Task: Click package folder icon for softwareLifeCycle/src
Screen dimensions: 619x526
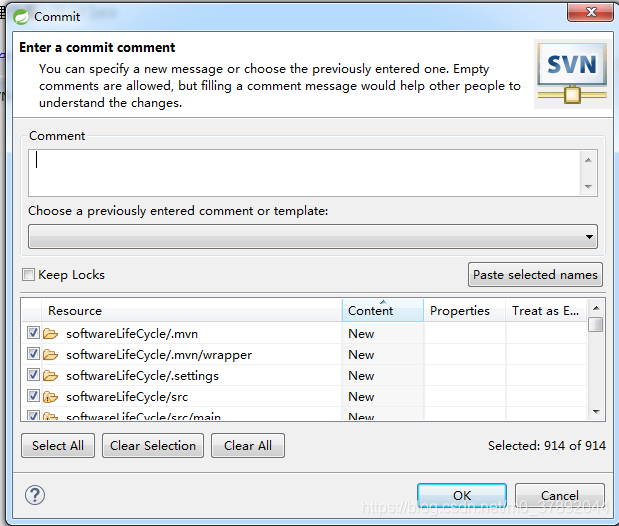Action: pyautogui.click(x=51, y=396)
